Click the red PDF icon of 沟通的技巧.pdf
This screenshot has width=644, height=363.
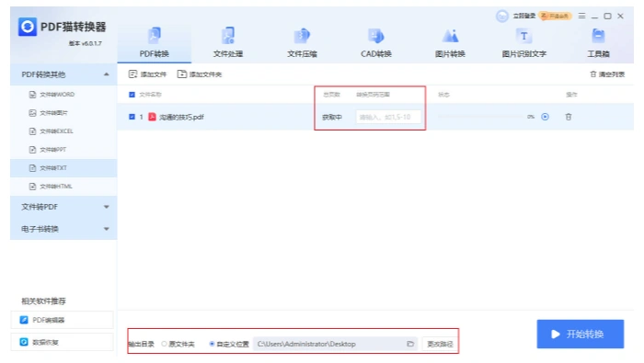pos(152,117)
